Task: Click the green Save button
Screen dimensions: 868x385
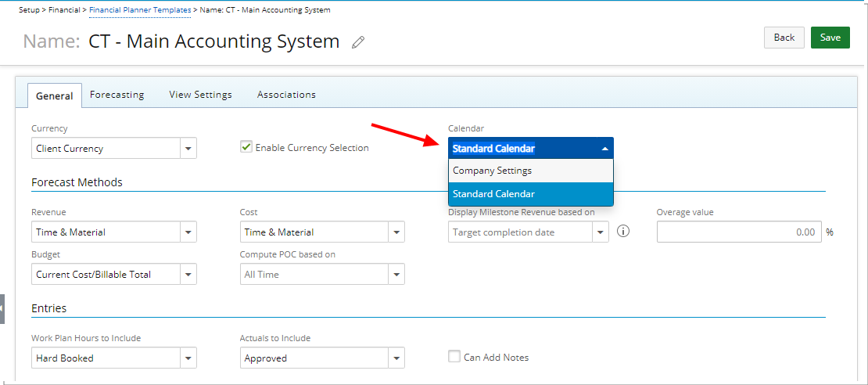Action: 830,38
